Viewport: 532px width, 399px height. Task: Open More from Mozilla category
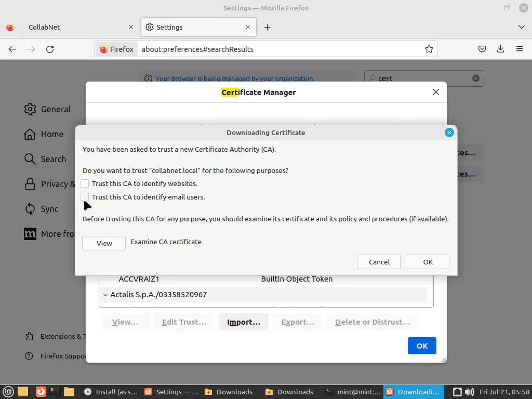(49, 234)
